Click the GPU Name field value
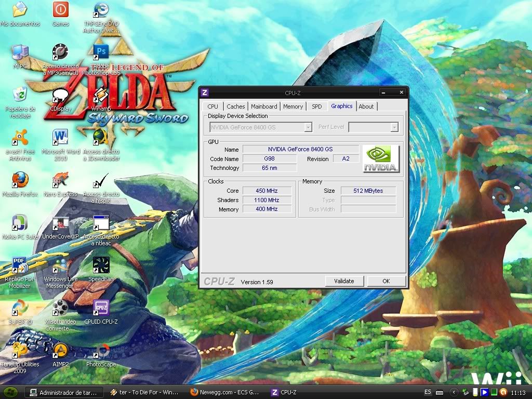 [x=301, y=149]
